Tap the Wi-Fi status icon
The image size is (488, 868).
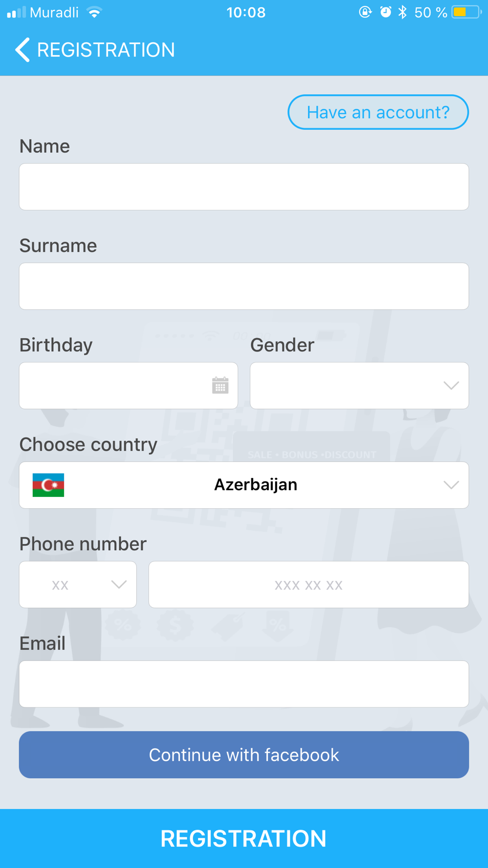(x=94, y=12)
